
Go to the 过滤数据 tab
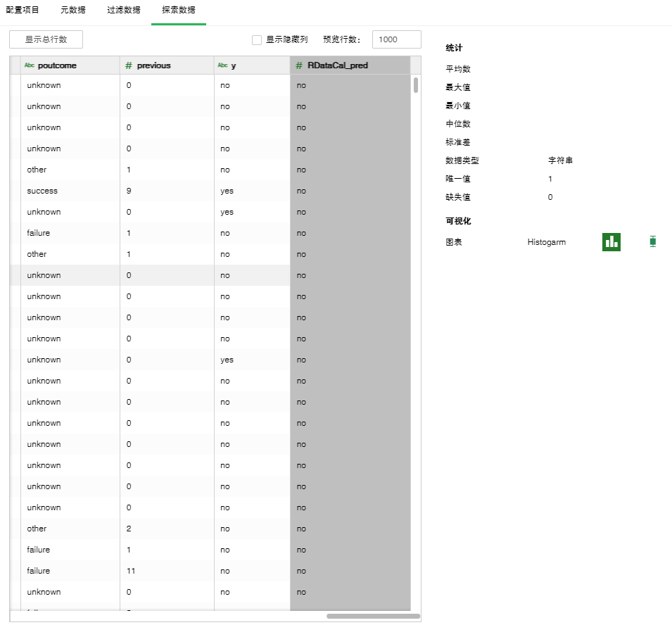point(123,11)
